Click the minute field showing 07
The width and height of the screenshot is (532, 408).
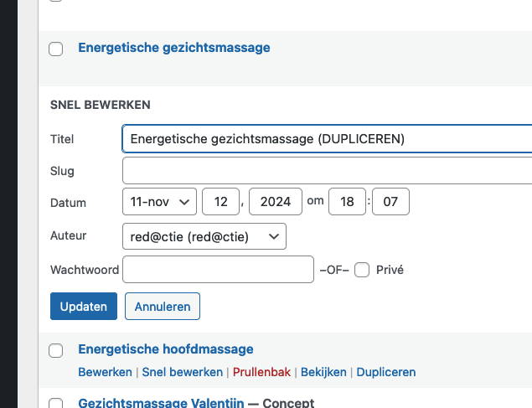point(390,201)
